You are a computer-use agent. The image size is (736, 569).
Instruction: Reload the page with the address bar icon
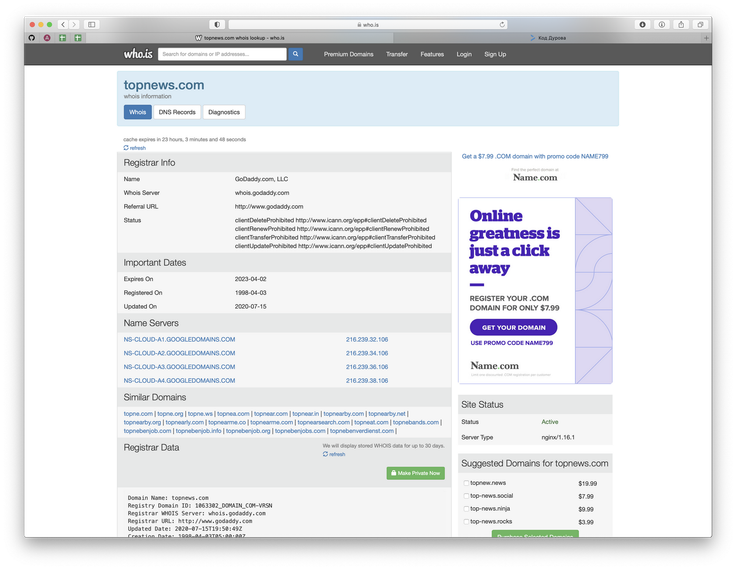(502, 24)
